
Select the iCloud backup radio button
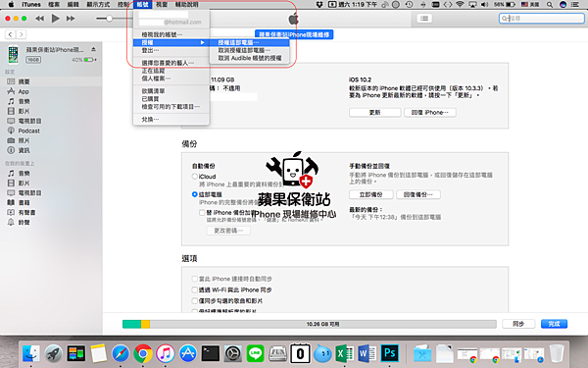click(194, 176)
